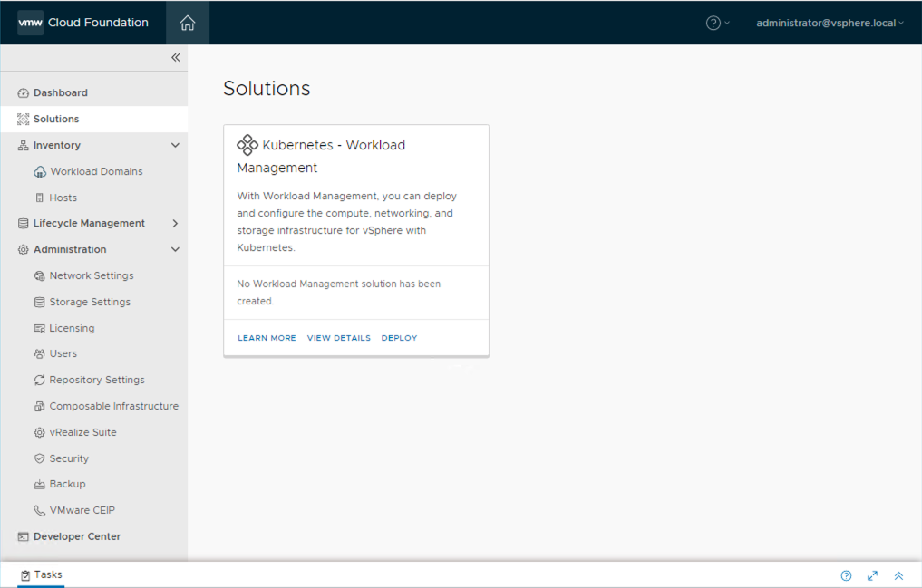
Task: Click VIEW DETAILS on Kubernetes card
Action: click(x=338, y=338)
